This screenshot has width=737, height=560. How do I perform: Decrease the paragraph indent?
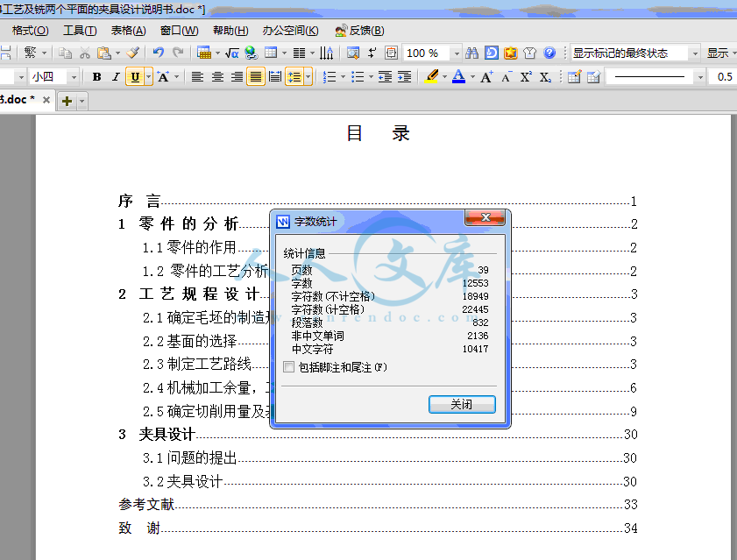tap(385, 76)
